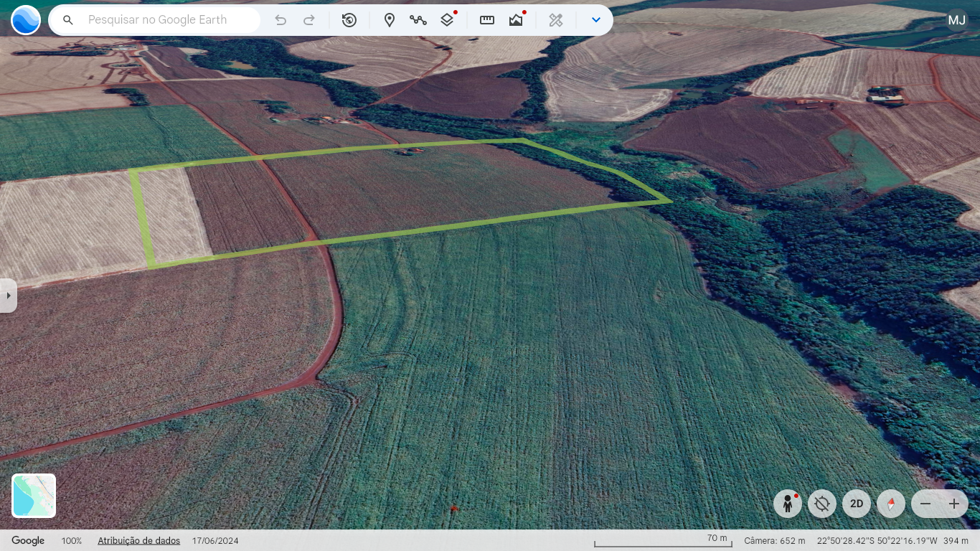The width and height of the screenshot is (980, 551).
Task: Open the map style thumbnail
Action: [34, 496]
